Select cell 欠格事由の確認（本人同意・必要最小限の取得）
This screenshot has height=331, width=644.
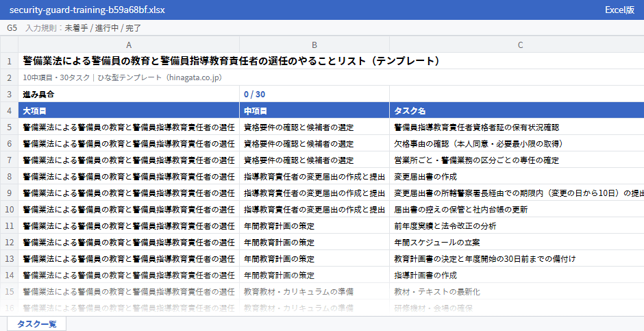(517, 143)
